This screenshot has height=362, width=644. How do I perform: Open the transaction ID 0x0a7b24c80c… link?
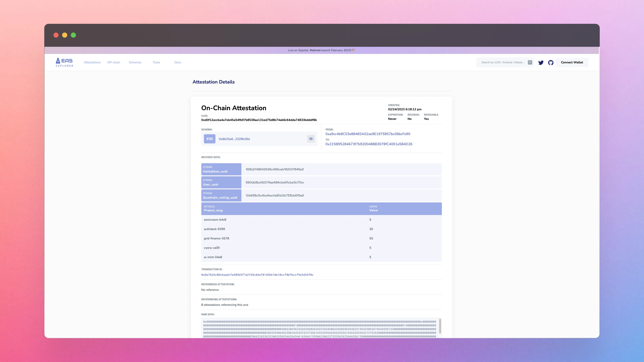(x=257, y=275)
